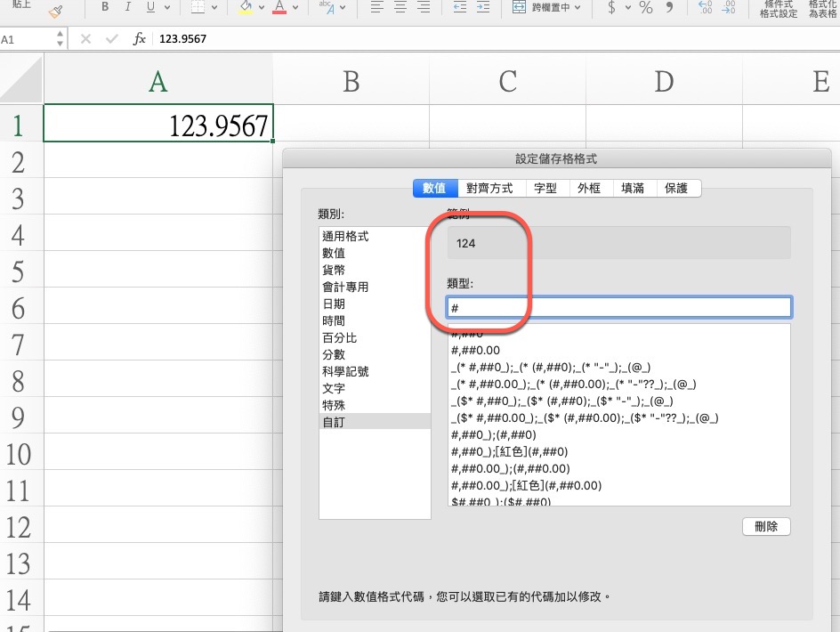This screenshot has height=632, width=840.
Task: Click the 刪除 button
Action: point(765,526)
